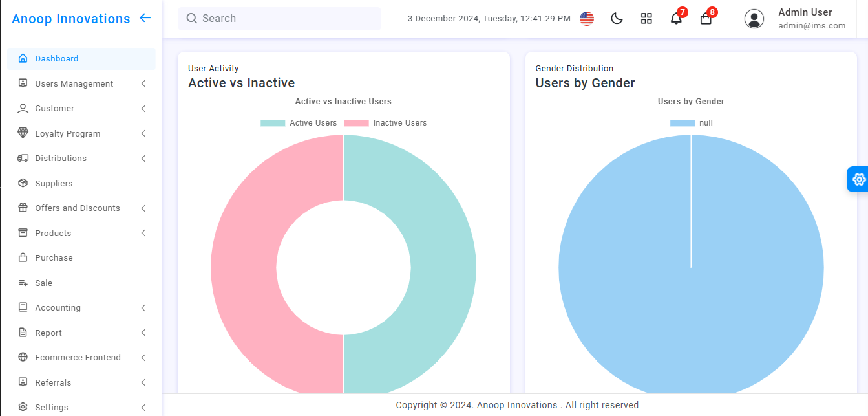This screenshot has width=868, height=416.
Task: Expand the Loyalty Program section
Action: tap(68, 133)
